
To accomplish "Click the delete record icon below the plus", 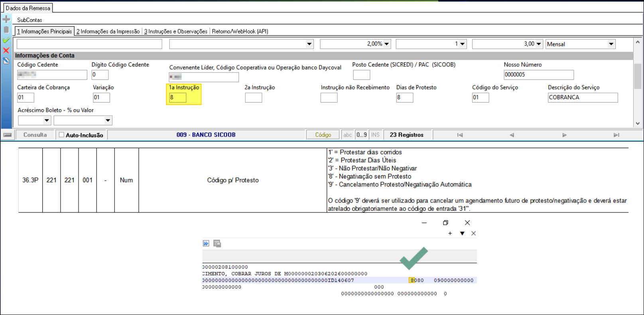I will coord(6,30).
